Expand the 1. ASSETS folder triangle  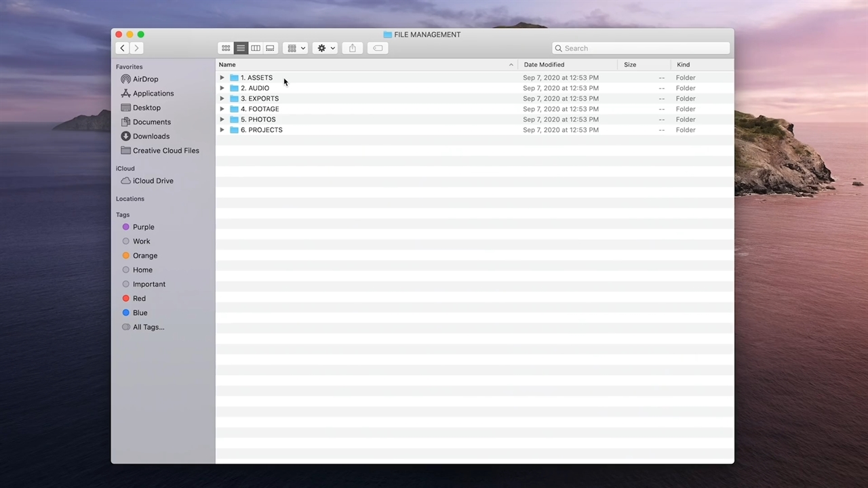point(222,78)
